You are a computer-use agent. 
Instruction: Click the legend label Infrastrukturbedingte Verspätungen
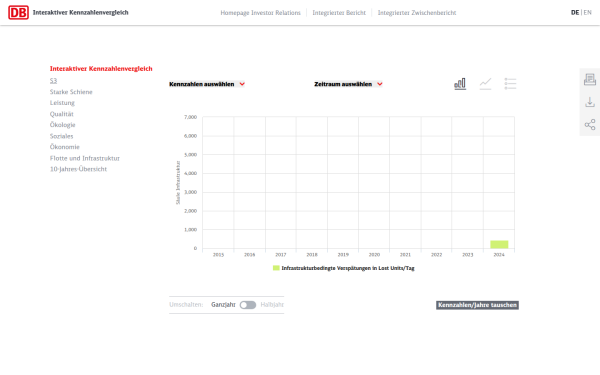tap(348, 268)
